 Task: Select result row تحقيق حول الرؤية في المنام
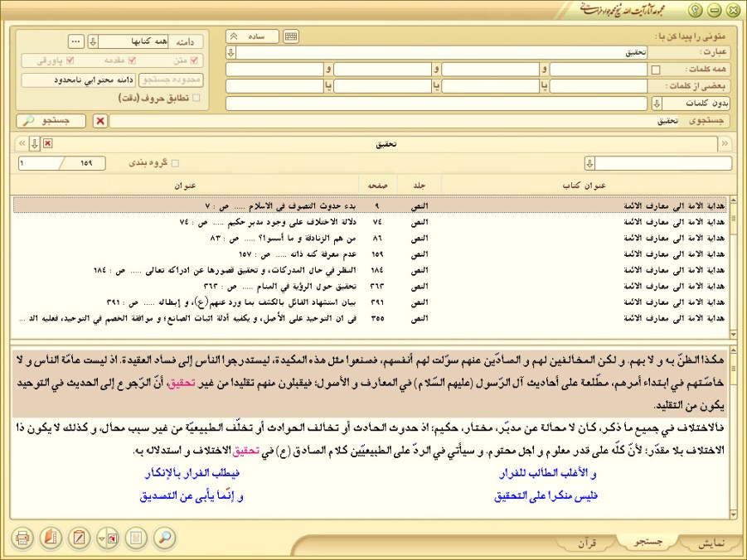point(370,286)
